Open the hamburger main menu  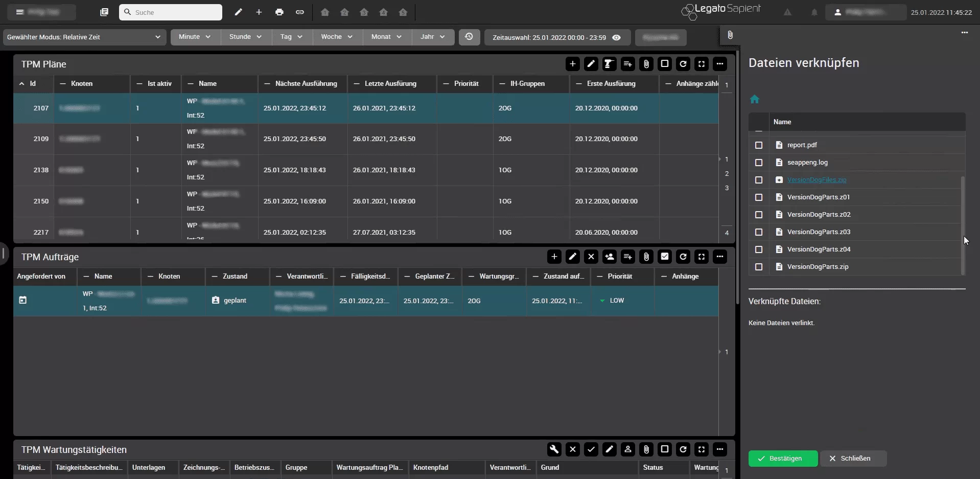[20, 12]
